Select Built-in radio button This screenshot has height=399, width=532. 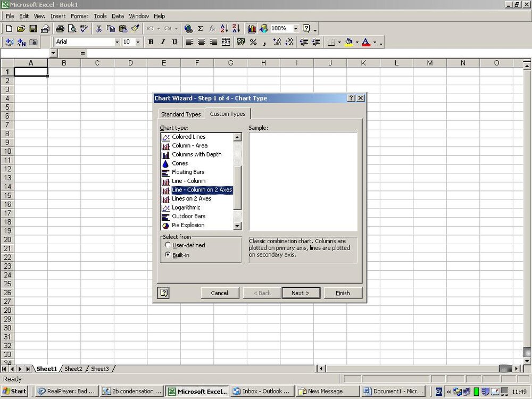tap(167, 255)
